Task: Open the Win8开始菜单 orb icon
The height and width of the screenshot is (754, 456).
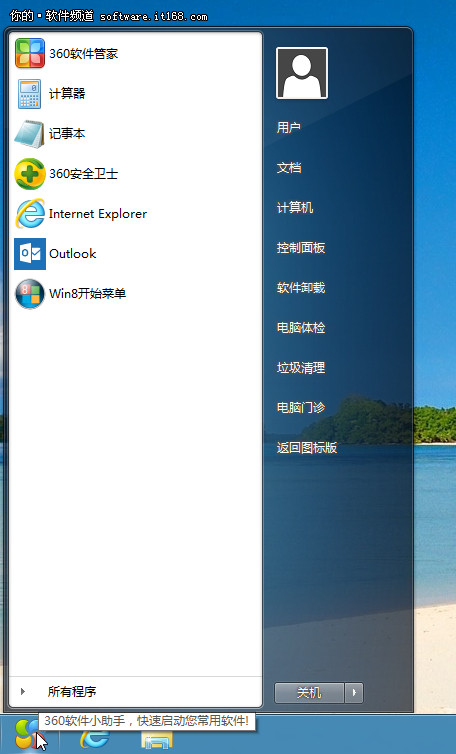Action: (30, 293)
